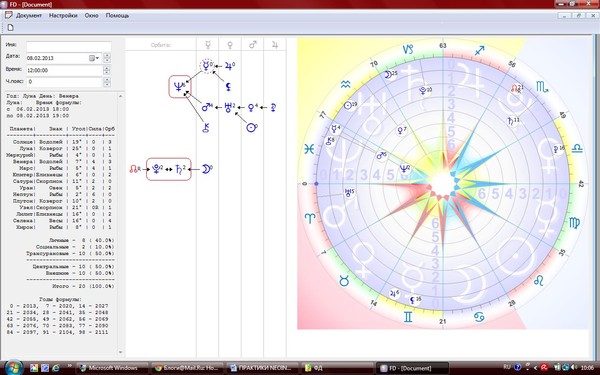Open the Документ menu
600x375 pixels.
tap(29, 16)
